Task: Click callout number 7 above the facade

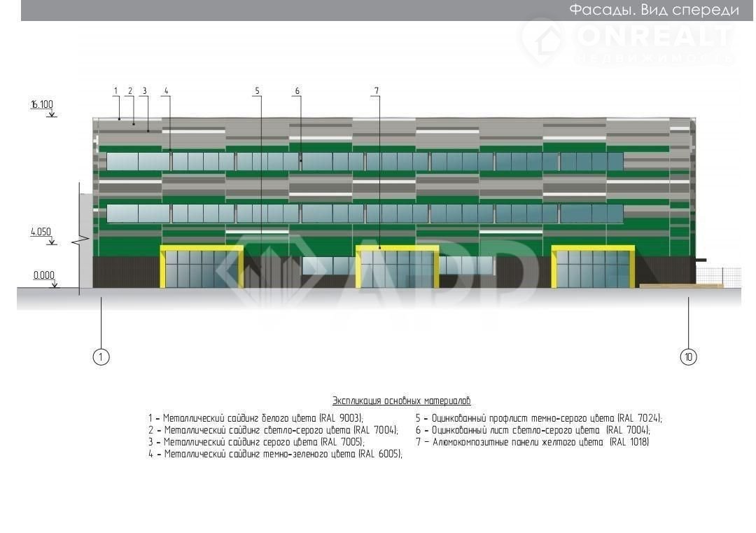Action: [x=377, y=90]
